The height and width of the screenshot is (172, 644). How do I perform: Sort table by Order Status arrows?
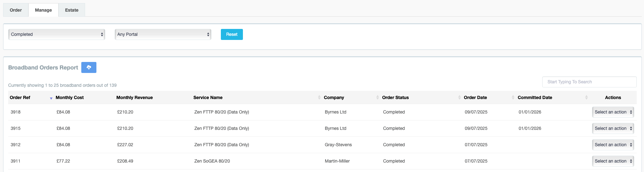(x=459, y=97)
